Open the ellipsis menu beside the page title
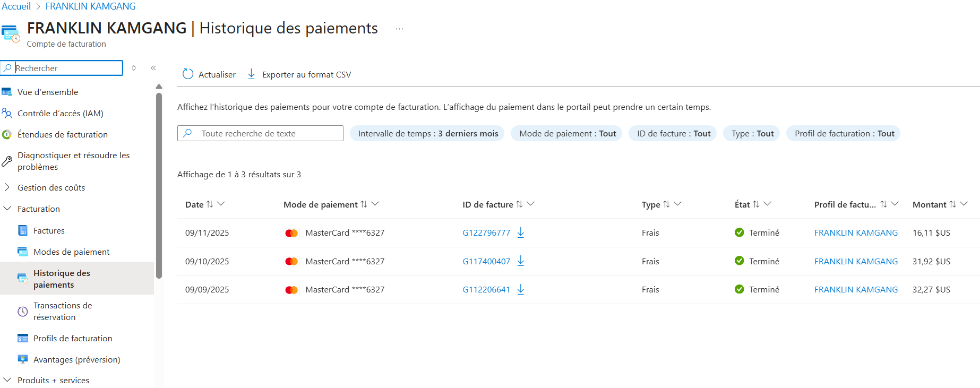This screenshot has height=388, width=980. 399,29
